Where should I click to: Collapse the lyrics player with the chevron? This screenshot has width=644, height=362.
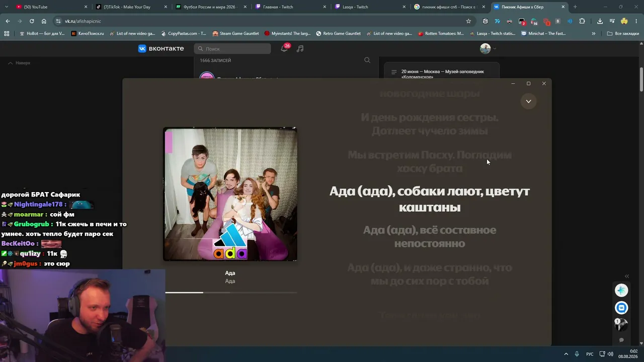tap(528, 101)
